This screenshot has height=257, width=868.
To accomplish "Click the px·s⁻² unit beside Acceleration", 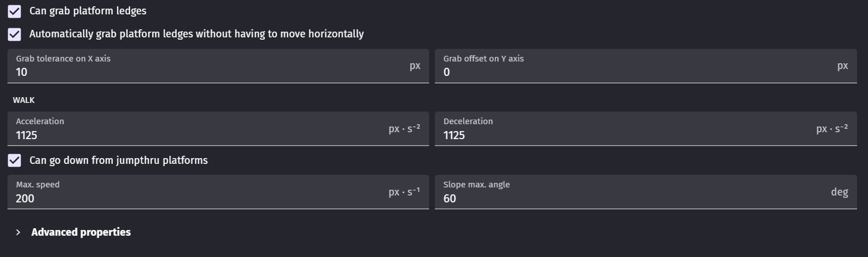I will pos(404,129).
